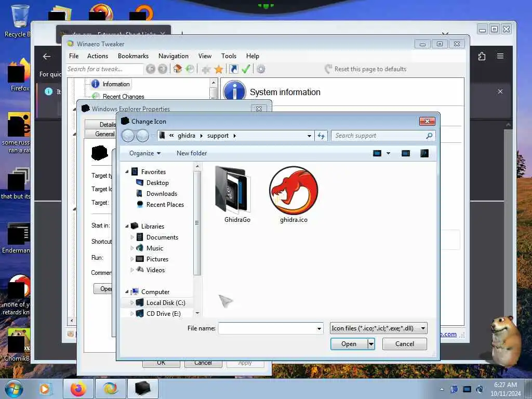Open the Winaero Tweaker View menu
The width and height of the screenshot is (532, 399).
point(205,56)
